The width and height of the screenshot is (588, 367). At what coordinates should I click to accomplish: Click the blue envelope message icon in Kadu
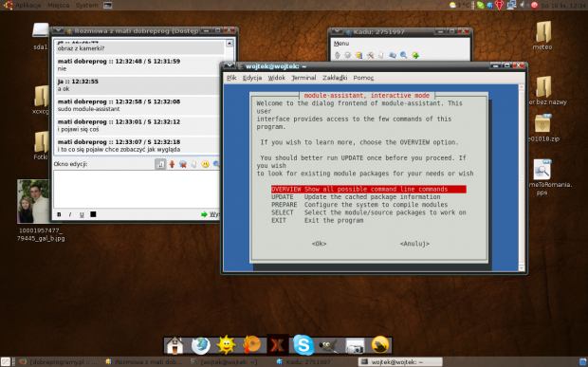coord(393,55)
